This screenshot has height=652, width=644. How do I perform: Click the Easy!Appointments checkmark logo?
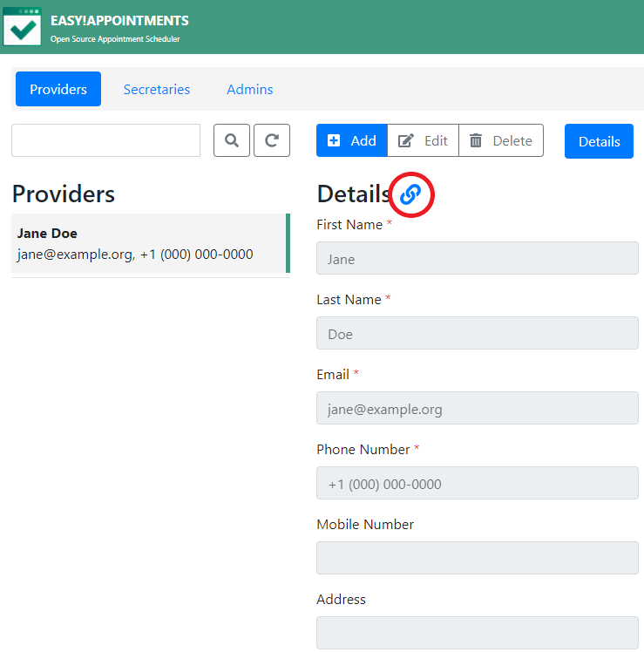(22, 27)
